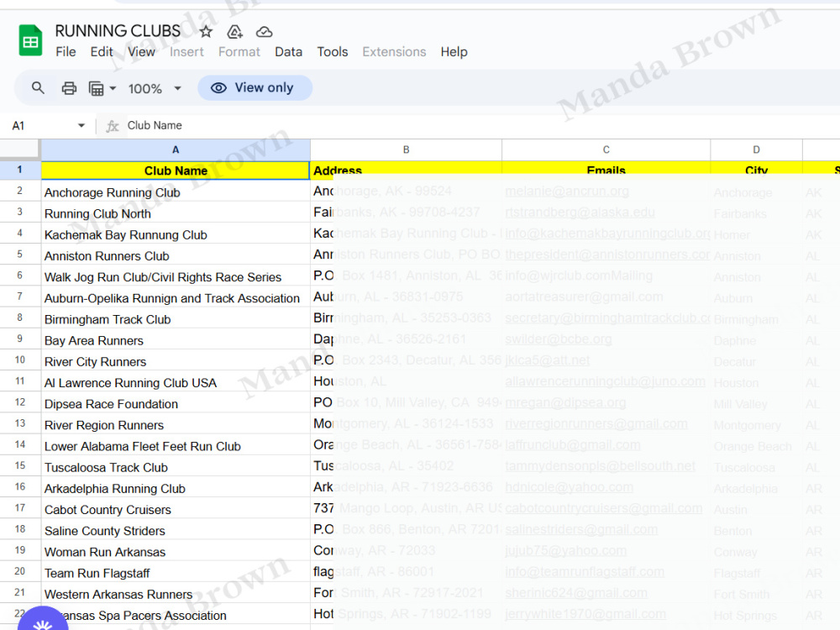Open the filter views table icon
The image size is (840, 630).
(x=96, y=88)
